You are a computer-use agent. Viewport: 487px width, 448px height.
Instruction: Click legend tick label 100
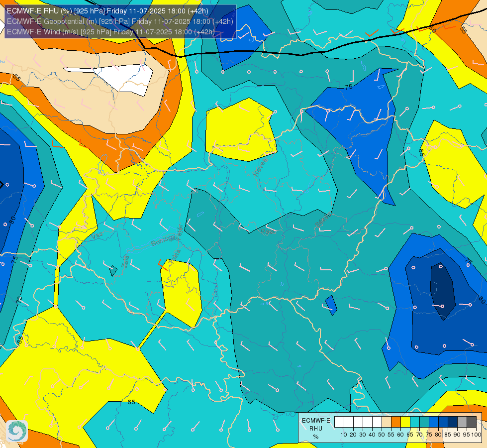click(x=476, y=435)
